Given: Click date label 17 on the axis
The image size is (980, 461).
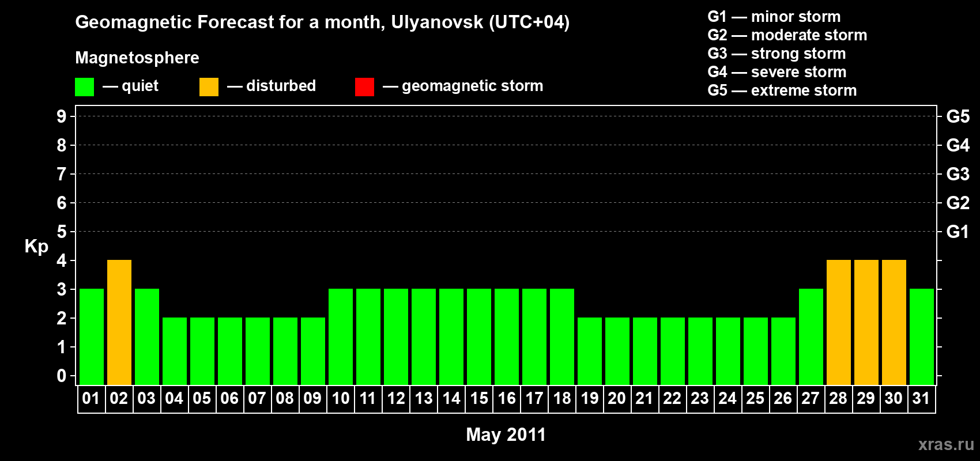Looking at the screenshot, I should click(x=534, y=398).
